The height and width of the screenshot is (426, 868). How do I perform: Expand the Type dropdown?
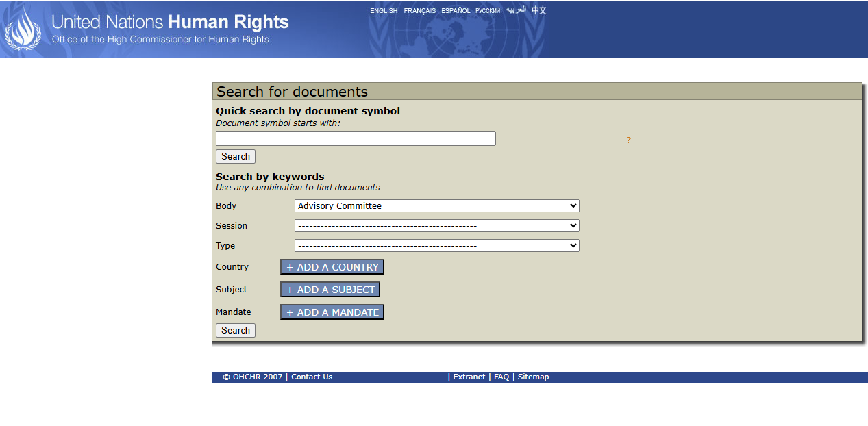[436, 245]
